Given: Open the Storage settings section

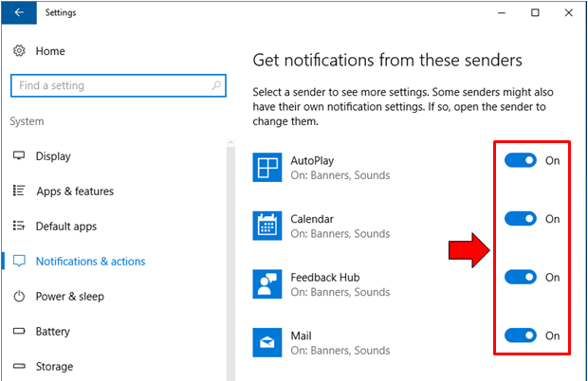Looking at the screenshot, I should click(55, 367).
